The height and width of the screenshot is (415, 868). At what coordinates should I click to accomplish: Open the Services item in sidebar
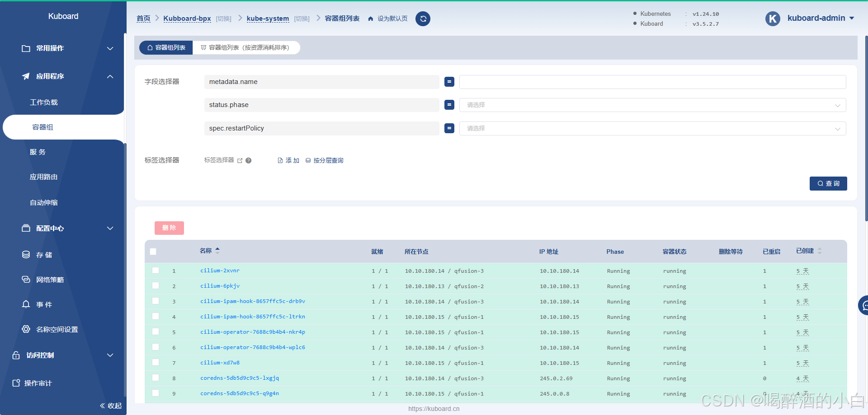tap(38, 152)
